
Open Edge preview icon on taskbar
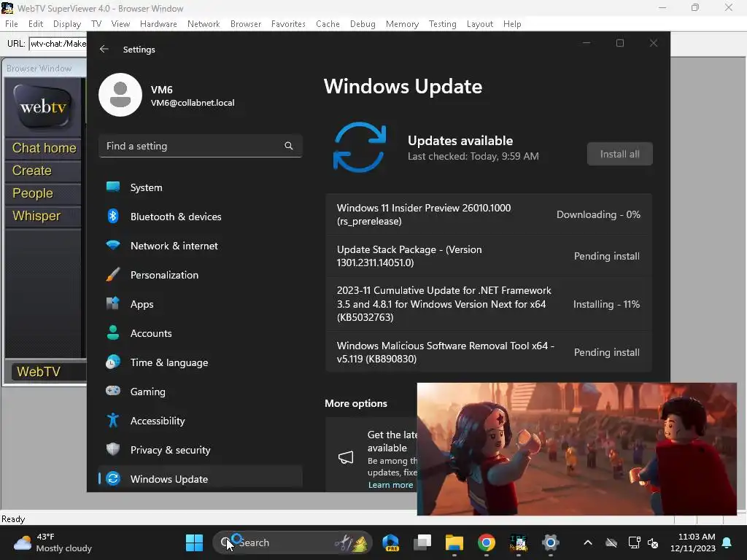click(391, 542)
